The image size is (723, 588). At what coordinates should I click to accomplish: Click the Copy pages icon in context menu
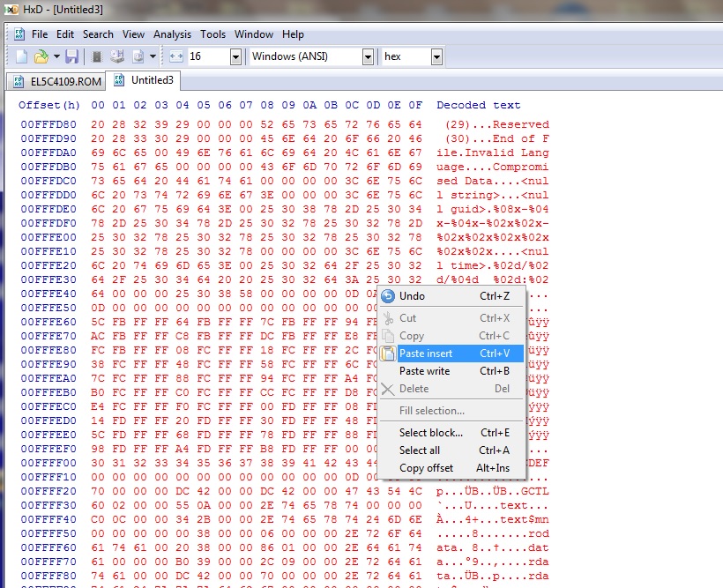pos(388,336)
